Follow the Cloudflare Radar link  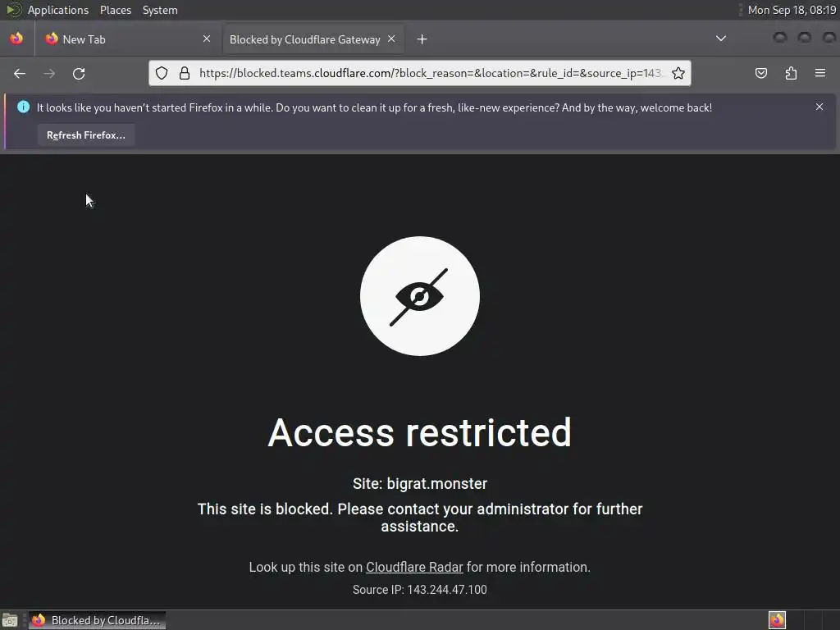tap(414, 568)
